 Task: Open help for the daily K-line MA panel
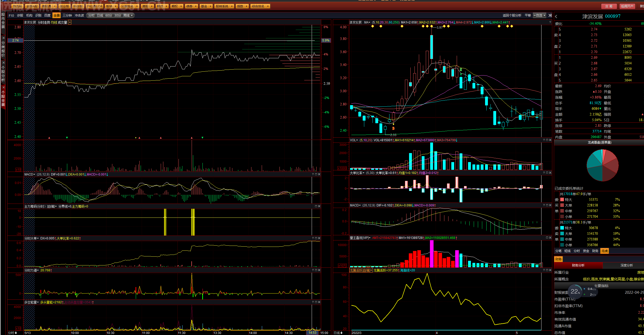point(550,22)
